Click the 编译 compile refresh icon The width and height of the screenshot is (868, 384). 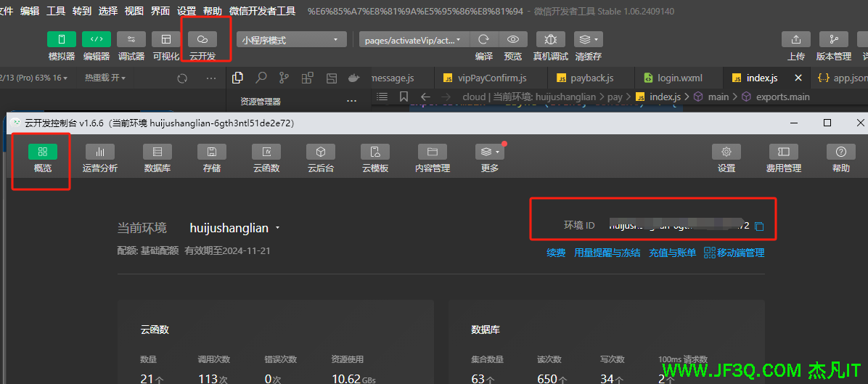484,39
